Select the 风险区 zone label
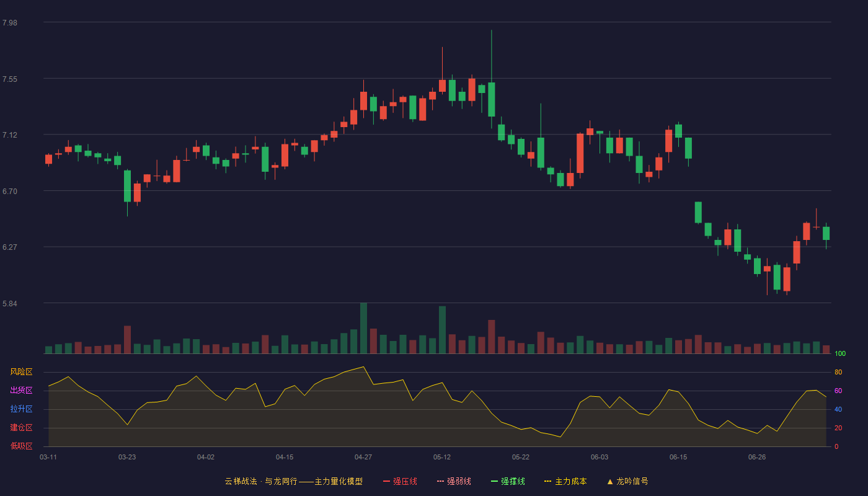Image resolution: width=868 pixels, height=496 pixels. 21,372
